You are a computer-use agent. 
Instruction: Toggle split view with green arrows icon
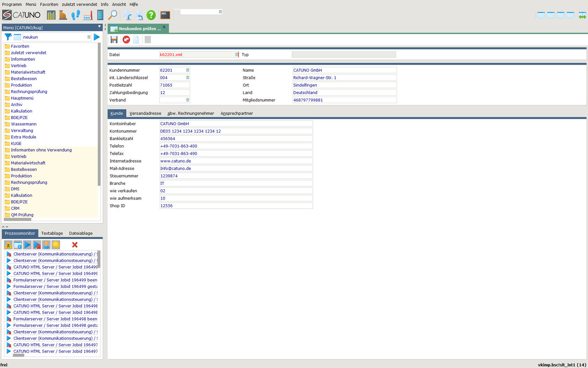(x=583, y=15)
